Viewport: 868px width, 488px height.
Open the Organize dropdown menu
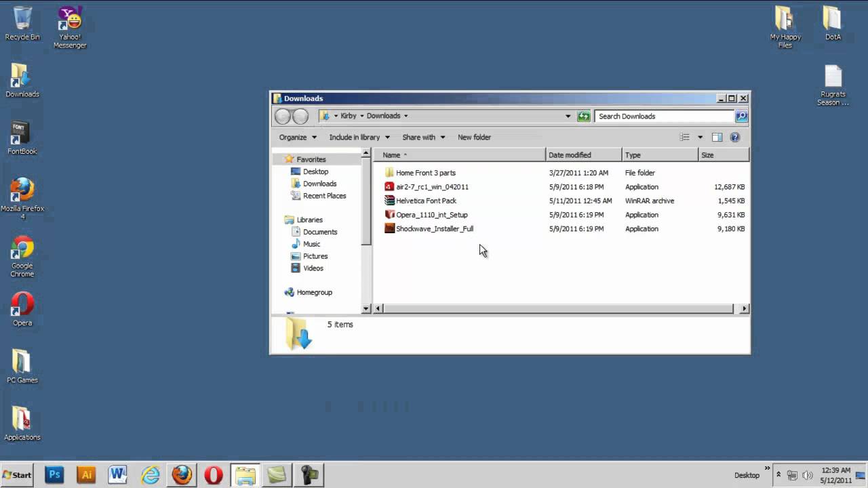click(x=298, y=137)
